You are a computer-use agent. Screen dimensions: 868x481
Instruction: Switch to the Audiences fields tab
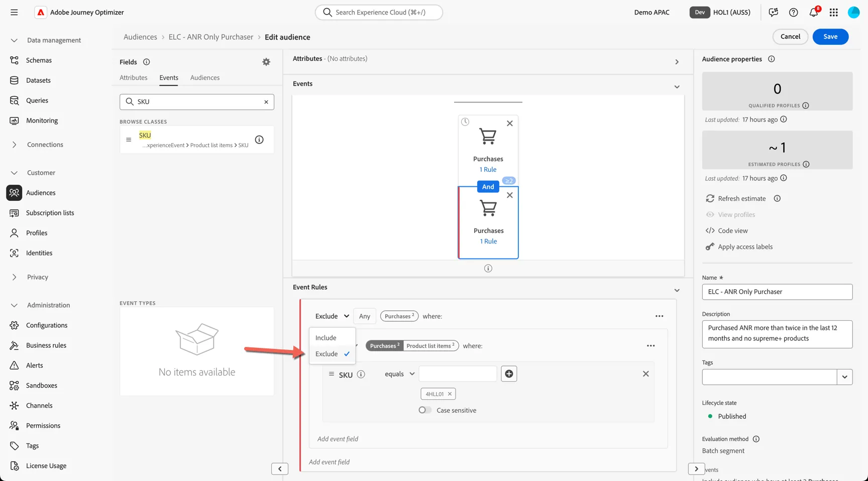pos(205,78)
